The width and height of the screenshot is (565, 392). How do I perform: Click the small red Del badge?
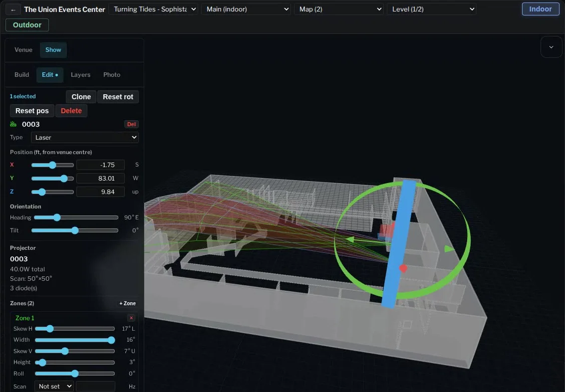tap(132, 124)
